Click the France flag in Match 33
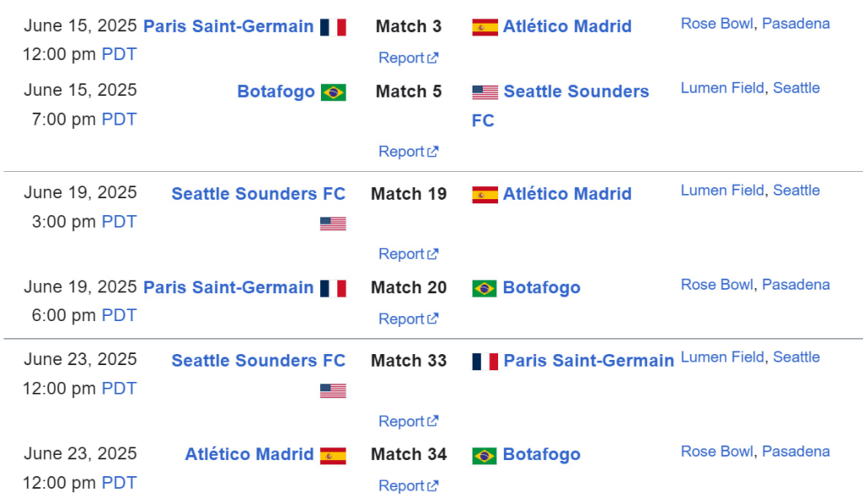The image size is (863, 504). click(485, 362)
